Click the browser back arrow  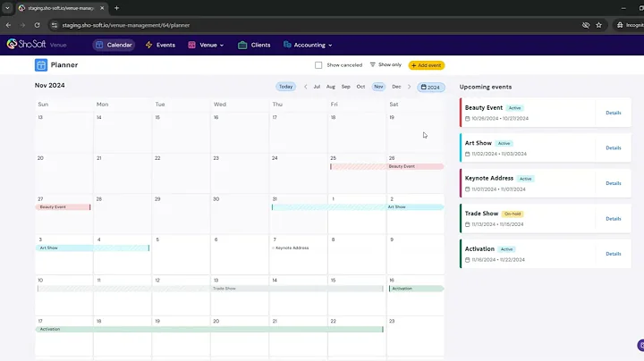(x=8, y=25)
